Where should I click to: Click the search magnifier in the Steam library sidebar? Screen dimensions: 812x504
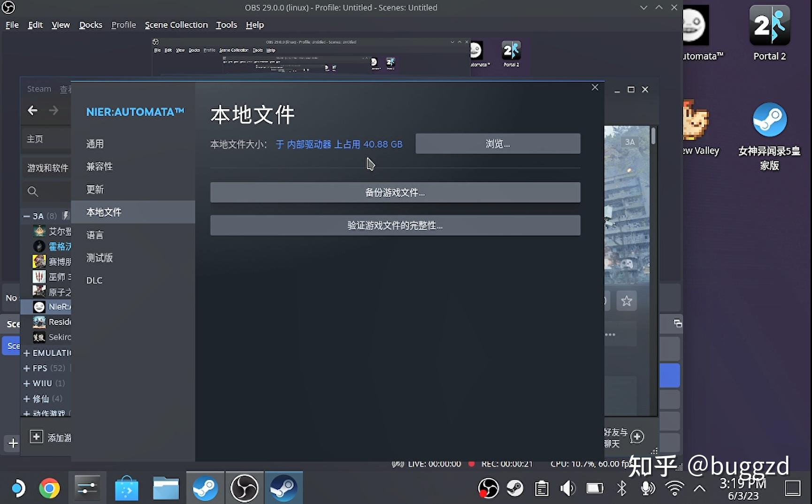point(32,191)
